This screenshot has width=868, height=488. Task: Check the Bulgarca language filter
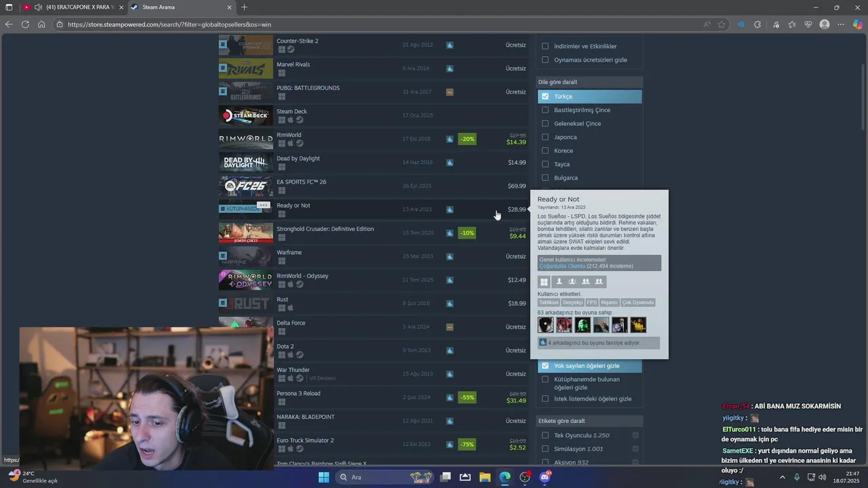pos(545,178)
